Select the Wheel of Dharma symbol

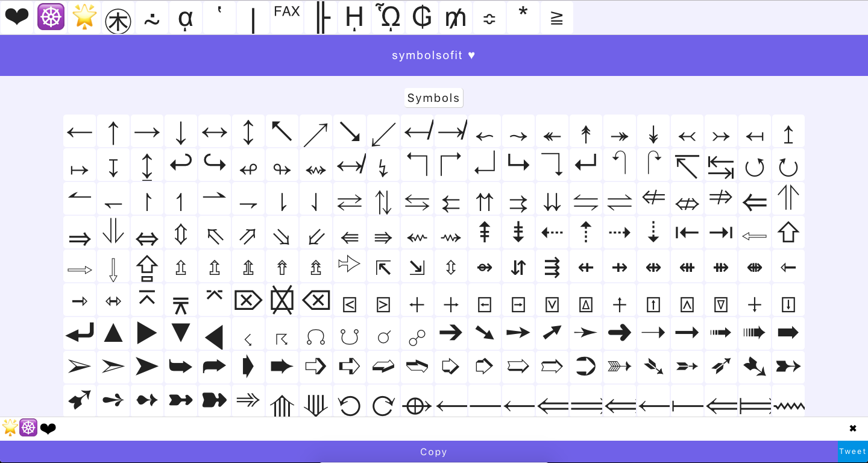tap(51, 17)
